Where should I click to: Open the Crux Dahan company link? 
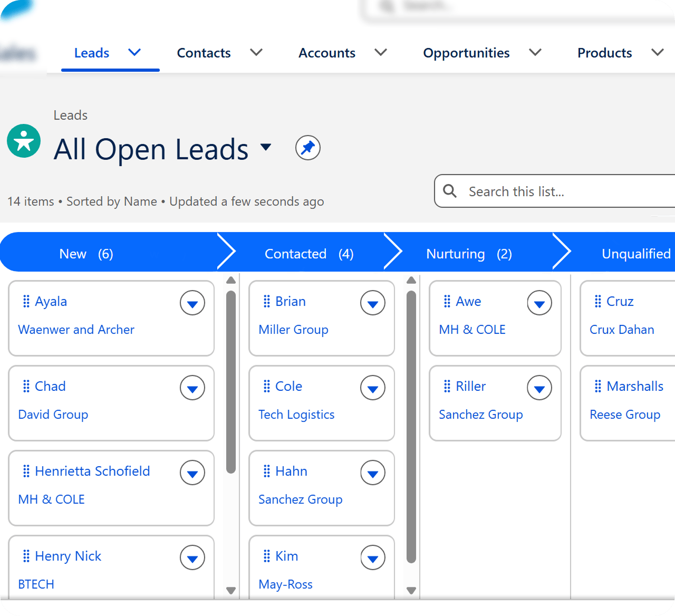pyautogui.click(x=622, y=330)
